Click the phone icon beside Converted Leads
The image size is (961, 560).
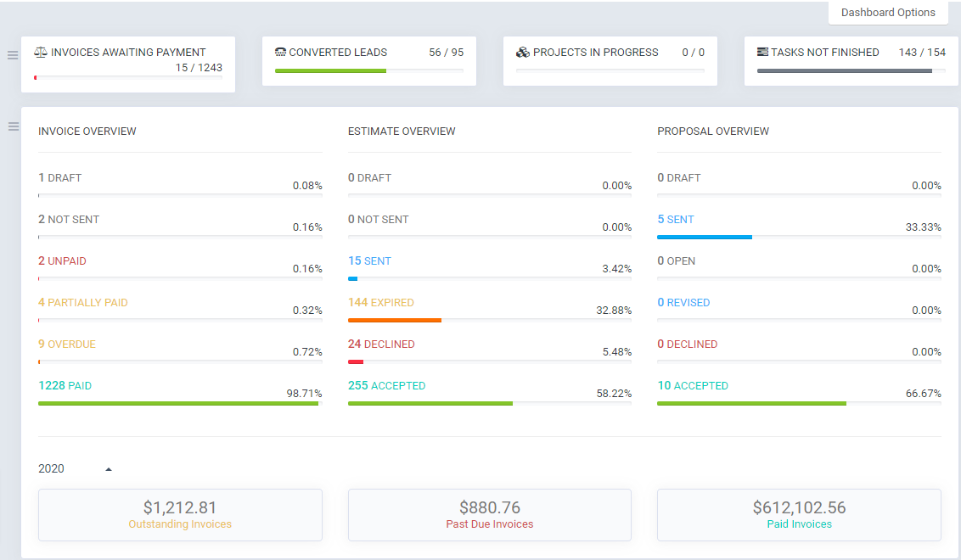[x=281, y=53]
